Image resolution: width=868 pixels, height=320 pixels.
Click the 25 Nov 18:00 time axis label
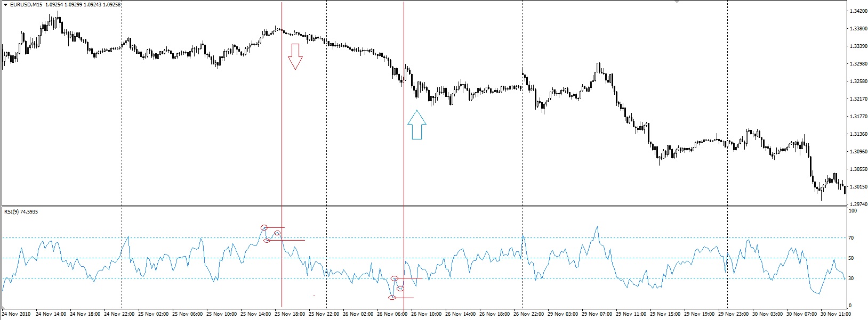[290, 314]
